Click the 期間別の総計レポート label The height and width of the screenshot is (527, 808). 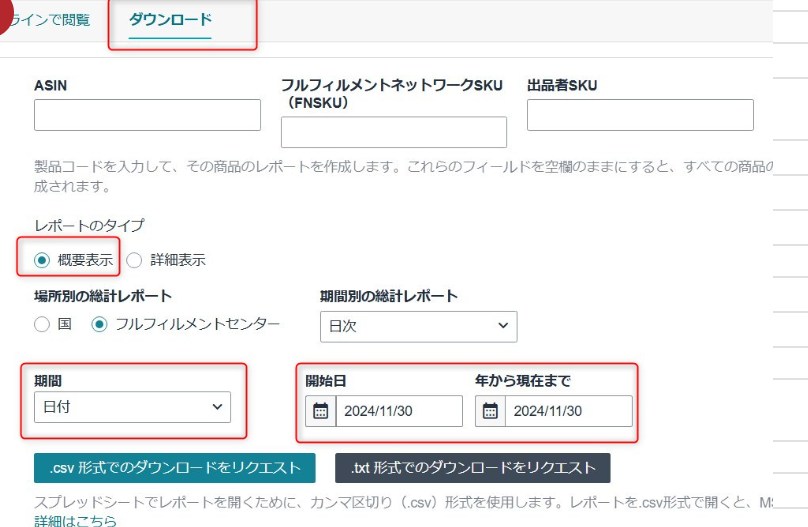(389, 296)
